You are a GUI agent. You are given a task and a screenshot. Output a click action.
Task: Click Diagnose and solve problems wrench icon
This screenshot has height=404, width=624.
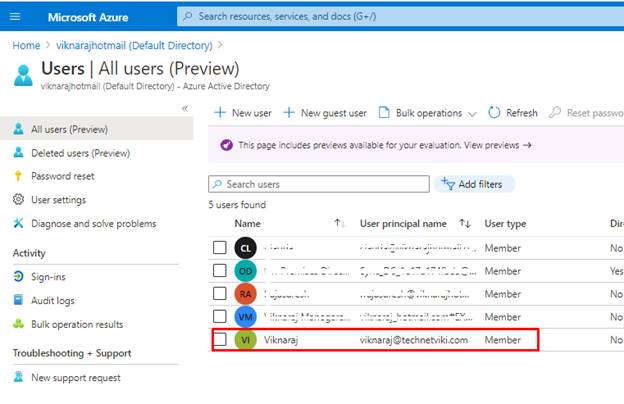click(19, 224)
